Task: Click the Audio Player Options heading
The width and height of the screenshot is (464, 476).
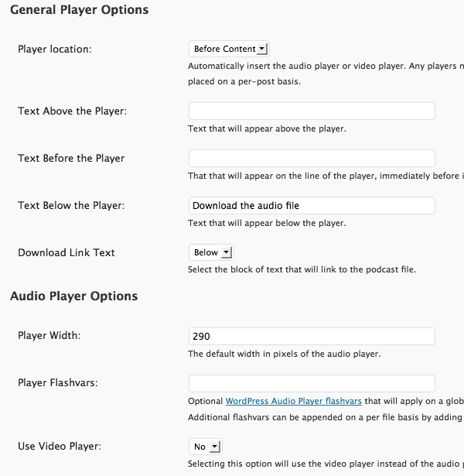Action: coord(73,296)
